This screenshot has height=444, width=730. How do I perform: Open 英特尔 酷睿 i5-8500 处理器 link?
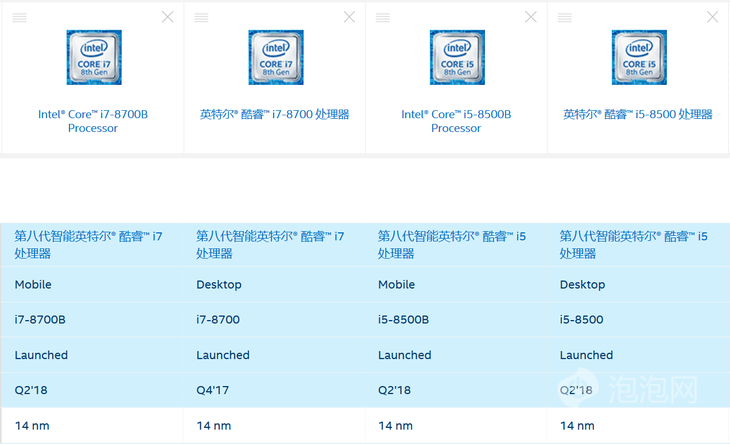(638, 114)
